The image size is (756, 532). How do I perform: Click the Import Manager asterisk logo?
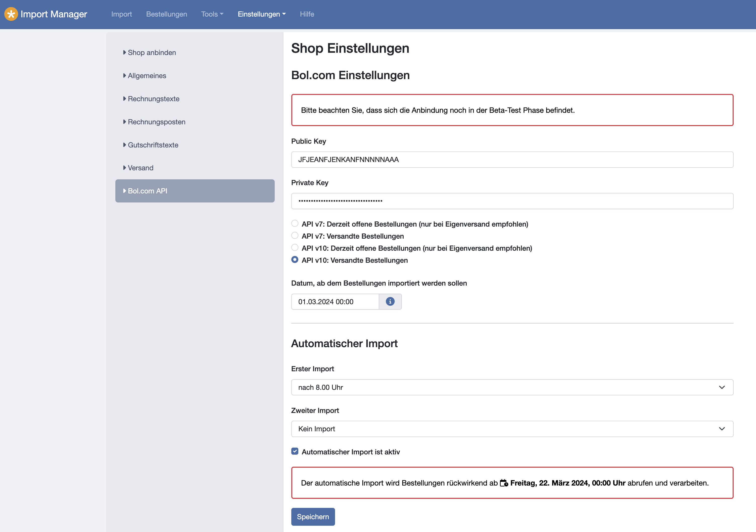[11, 14]
